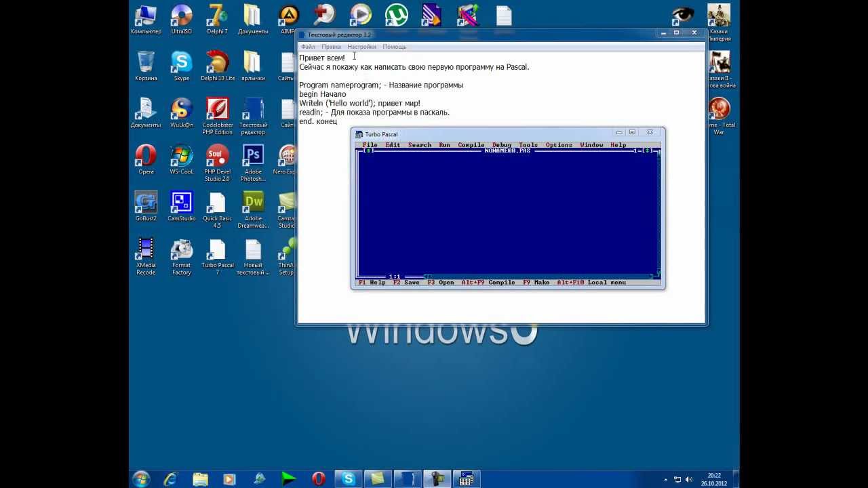
Task: Click the NONAME00.PAS editor zoom arrow box
Action: pyautogui.click(x=648, y=150)
